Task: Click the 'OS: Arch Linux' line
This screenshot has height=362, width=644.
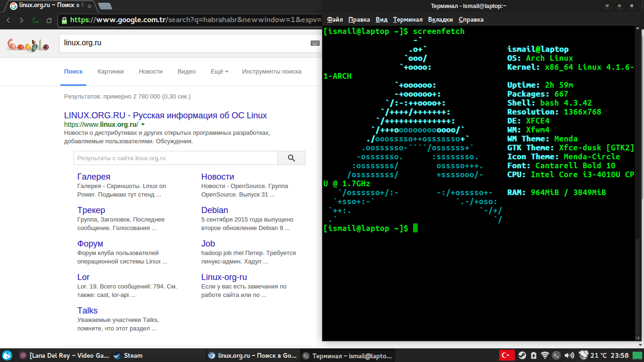Action: (x=540, y=58)
